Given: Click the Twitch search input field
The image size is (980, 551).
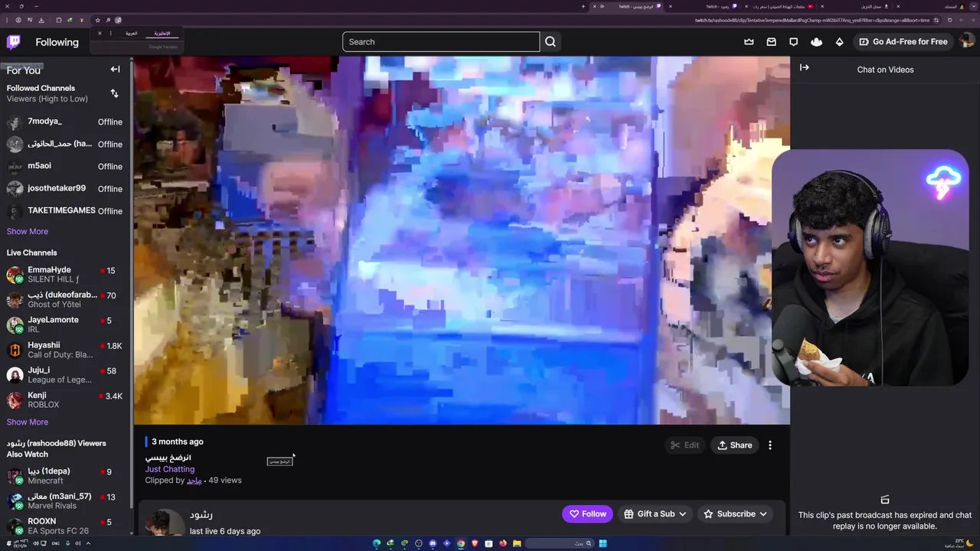Looking at the screenshot, I should point(441,42).
